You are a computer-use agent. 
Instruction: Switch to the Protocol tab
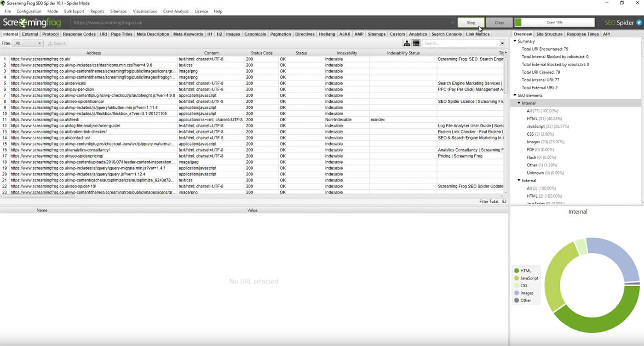[x=51, y=34]
